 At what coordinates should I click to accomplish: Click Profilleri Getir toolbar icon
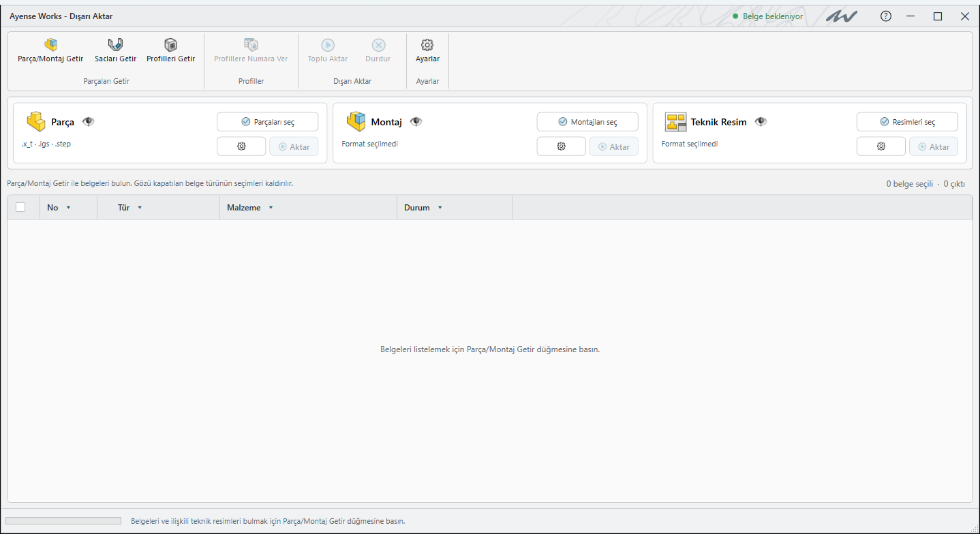[170, 45]
